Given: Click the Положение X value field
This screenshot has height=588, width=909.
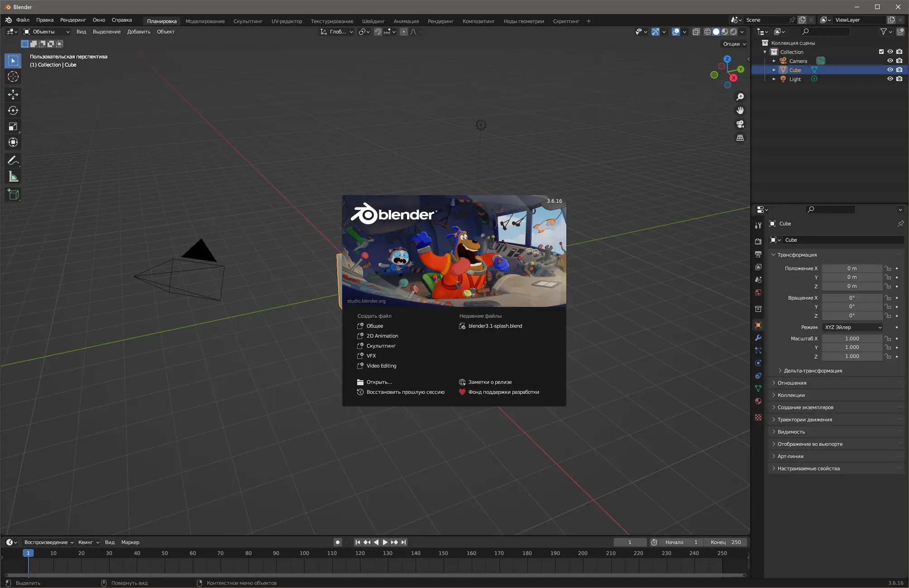Looking at the screenshot, I should click(852, 268).
